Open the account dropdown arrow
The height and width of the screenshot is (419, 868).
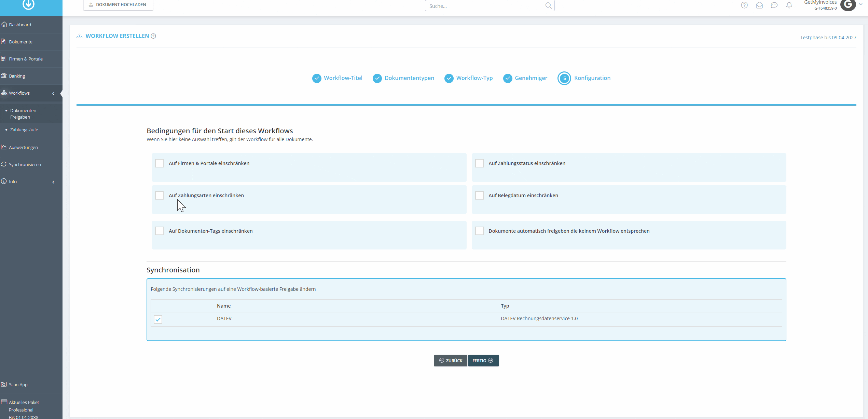[860, 4]
